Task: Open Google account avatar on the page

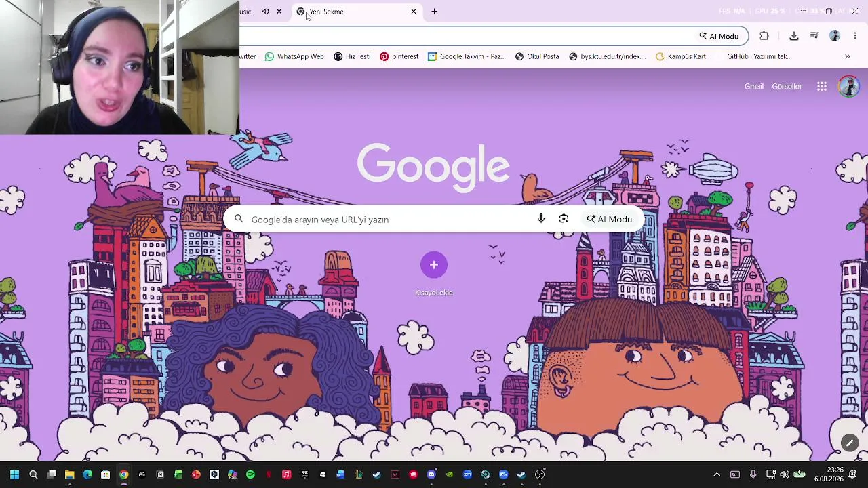Action: click(x=849, y=86)
